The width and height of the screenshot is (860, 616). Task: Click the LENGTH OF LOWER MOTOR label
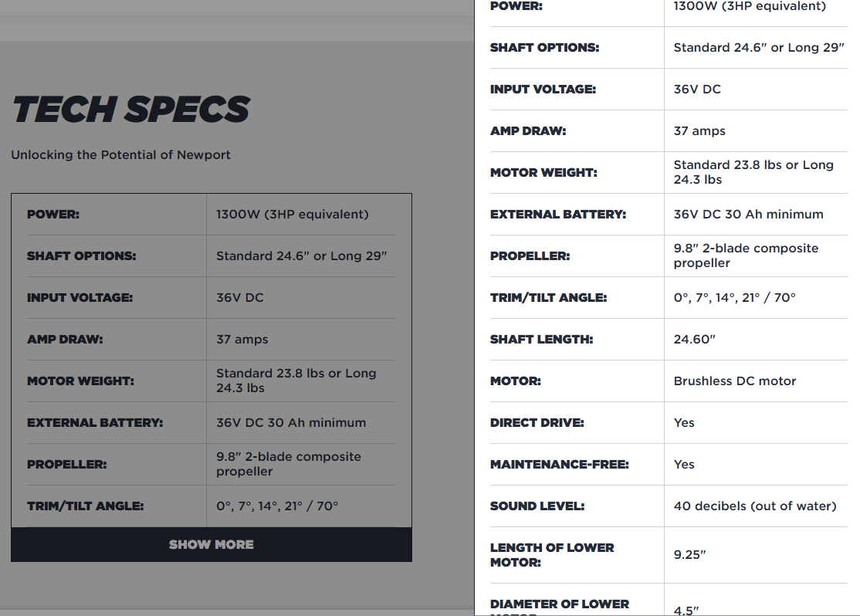(552, 554)
